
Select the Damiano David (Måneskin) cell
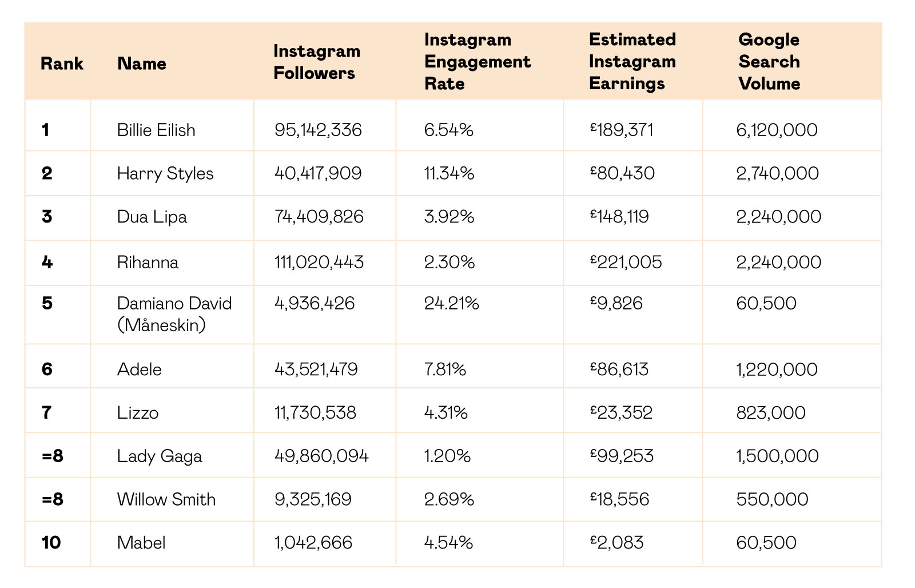pyautogui.click(x=174, y=314)
